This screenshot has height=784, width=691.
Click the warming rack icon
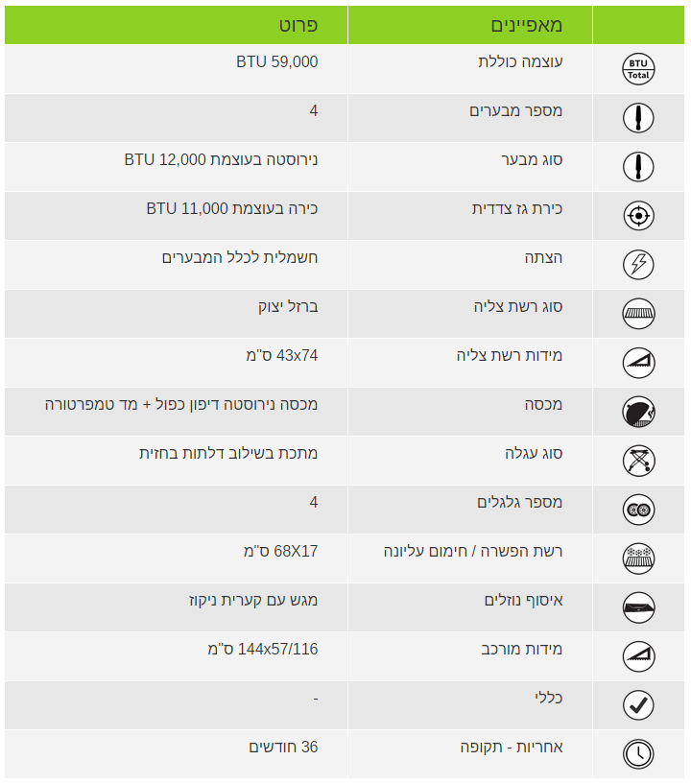pyautogui.click(x=638, y=558)
